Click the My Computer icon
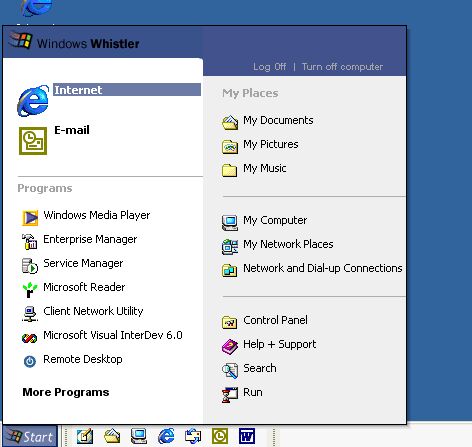The height and width of the screenshot is (447, 472). click(230, 223)
